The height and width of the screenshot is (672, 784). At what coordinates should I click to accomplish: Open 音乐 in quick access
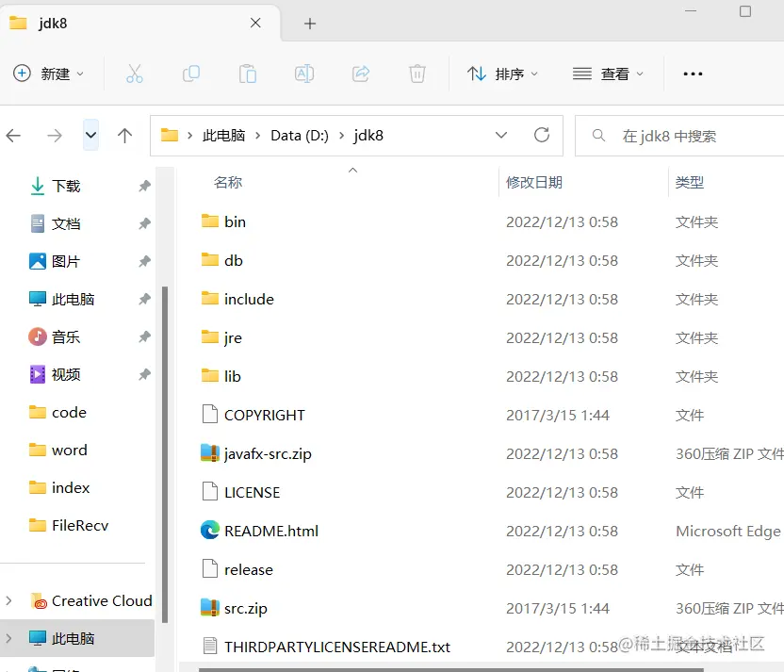click(66, 337)
